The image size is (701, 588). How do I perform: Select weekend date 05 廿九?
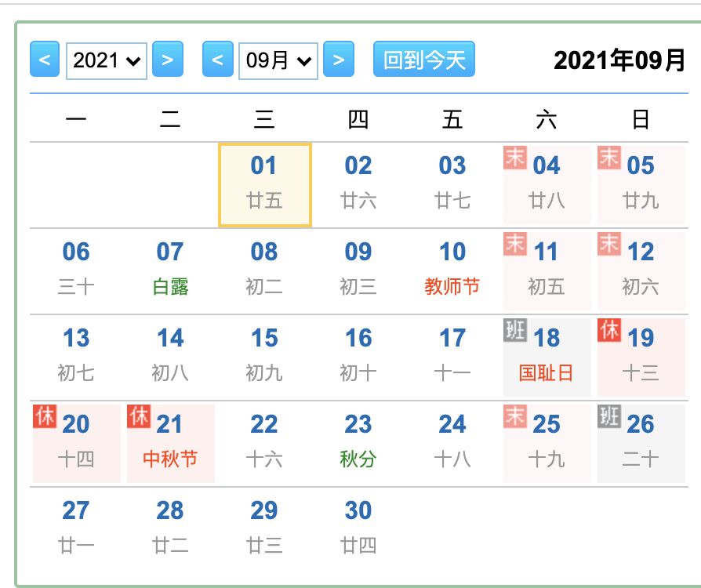click(641, 185)
